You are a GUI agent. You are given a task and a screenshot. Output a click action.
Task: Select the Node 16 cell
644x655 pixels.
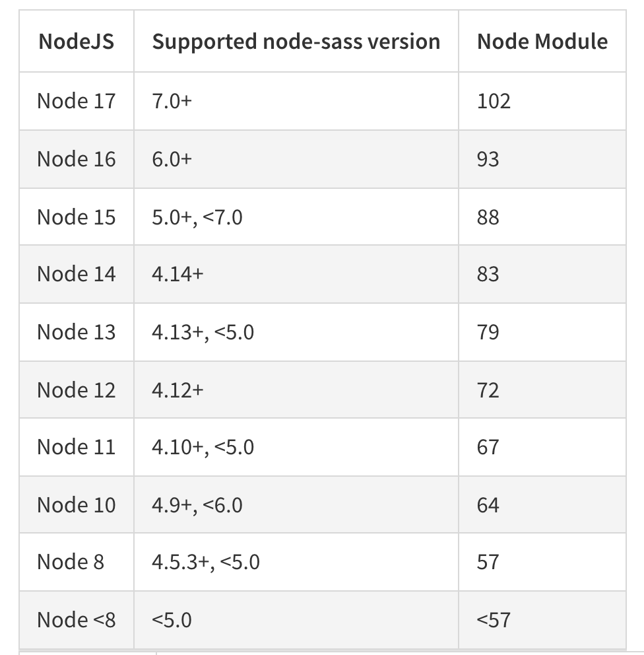(x=77, y=159)
